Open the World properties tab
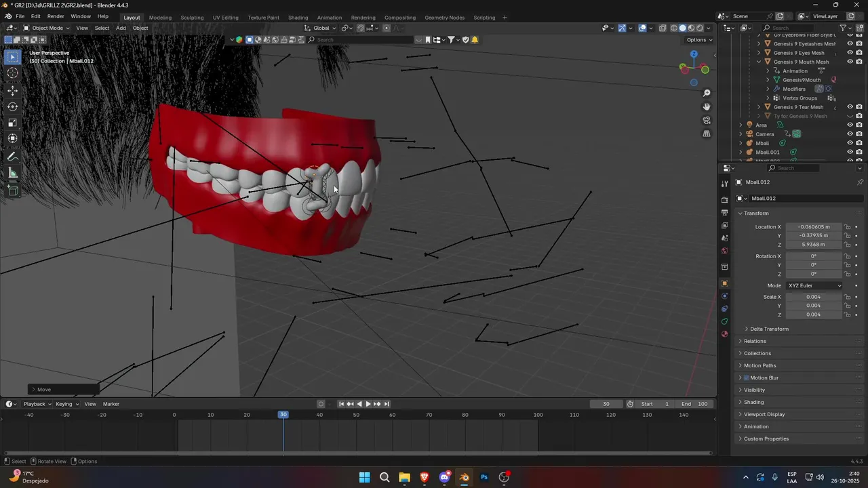 point(724,251)
